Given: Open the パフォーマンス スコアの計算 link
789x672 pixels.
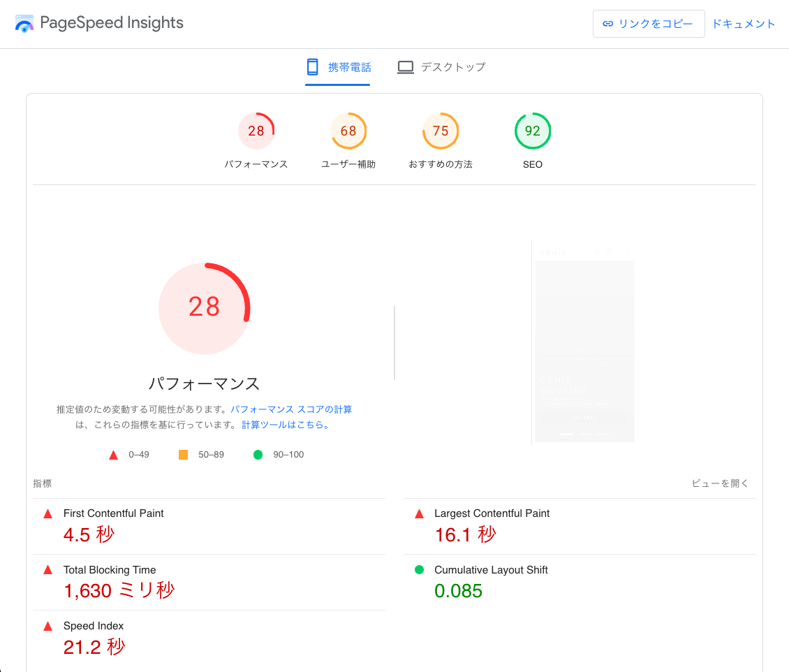Looking at the screenshot, I should tap(291, 410).
